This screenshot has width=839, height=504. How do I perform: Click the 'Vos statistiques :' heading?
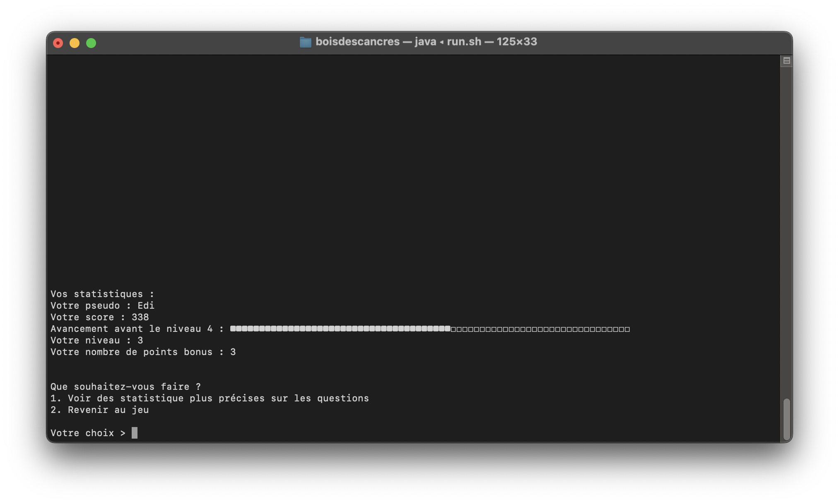tap(102, 294)
